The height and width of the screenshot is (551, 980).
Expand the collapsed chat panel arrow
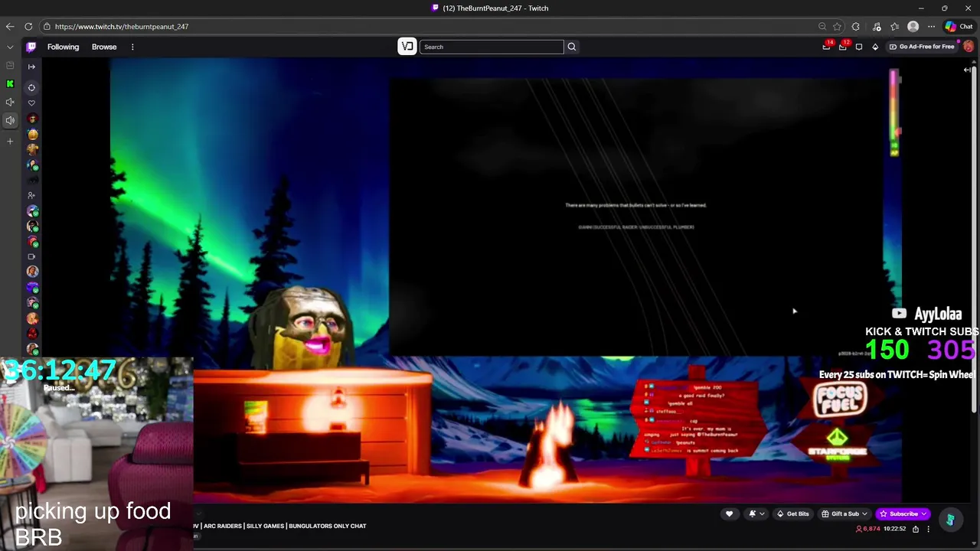coord(967,70)
